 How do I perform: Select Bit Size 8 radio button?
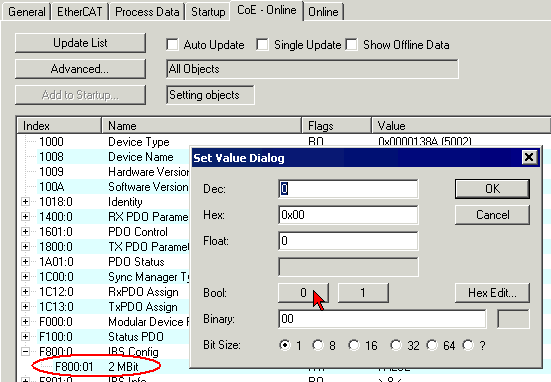[318, 345]
